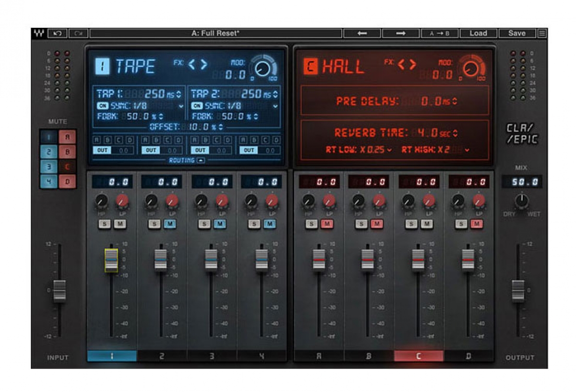Collapse the ROUTING panel arrow
The height and width of the screenshot is (392, 576).
pyautogui.click(x=201, y=160)
